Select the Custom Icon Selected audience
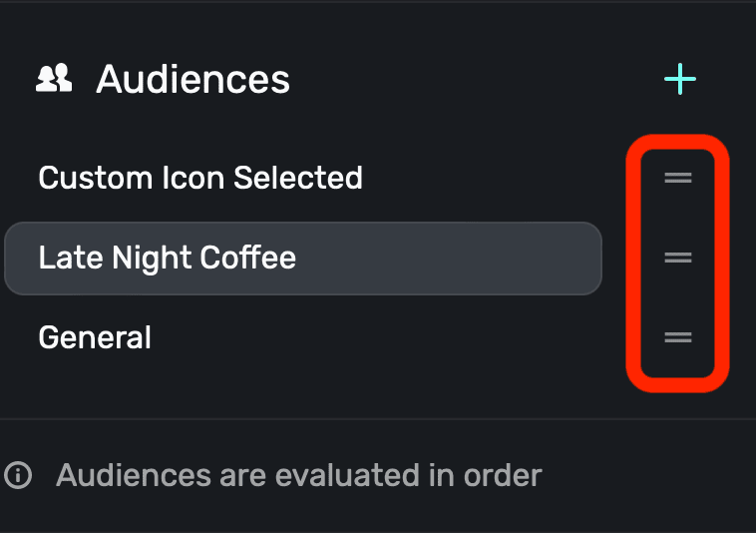756x533 pixels. click(200, 178)
